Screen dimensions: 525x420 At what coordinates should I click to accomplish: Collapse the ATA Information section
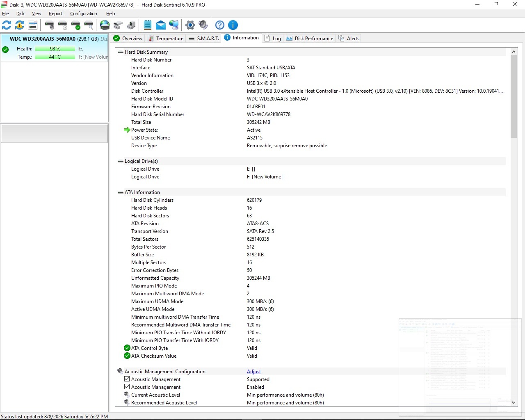point(121,192)
